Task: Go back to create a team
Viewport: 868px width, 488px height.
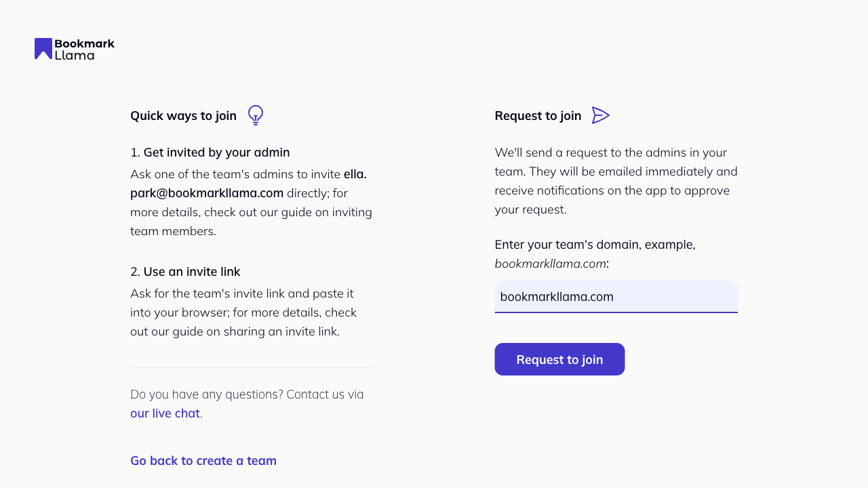Action: click(x=203, y=461)
